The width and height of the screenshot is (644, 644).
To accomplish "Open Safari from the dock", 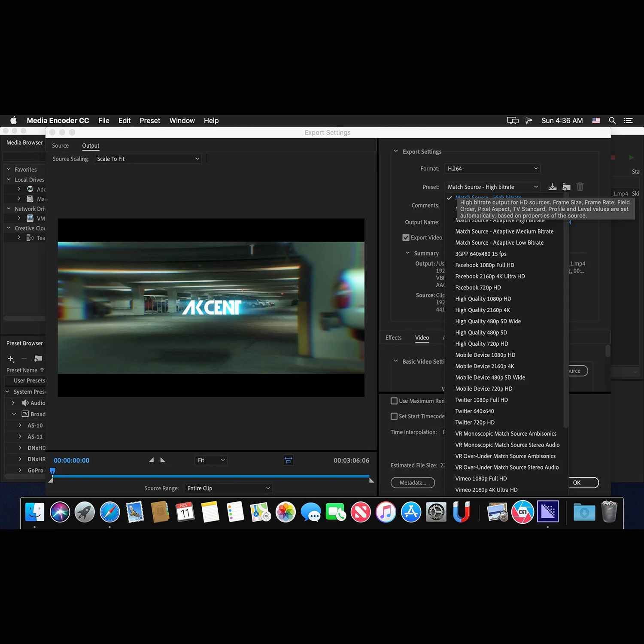I will [110, 512].
